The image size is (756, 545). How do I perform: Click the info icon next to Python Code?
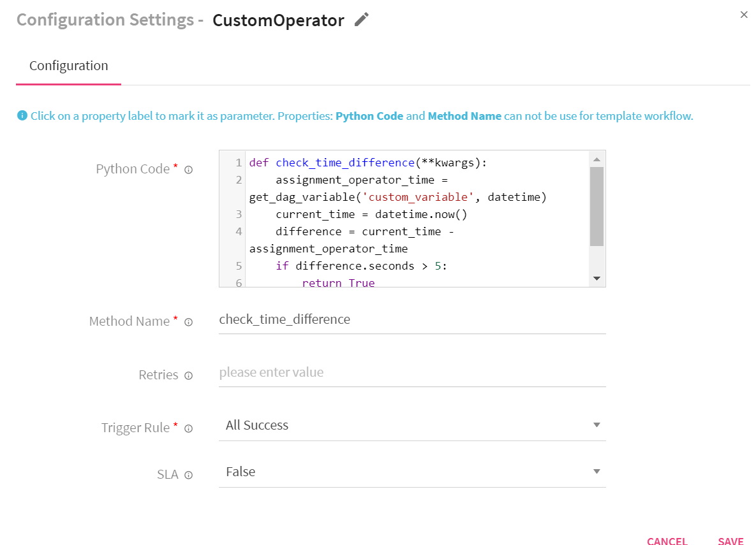tap(188, 169)
